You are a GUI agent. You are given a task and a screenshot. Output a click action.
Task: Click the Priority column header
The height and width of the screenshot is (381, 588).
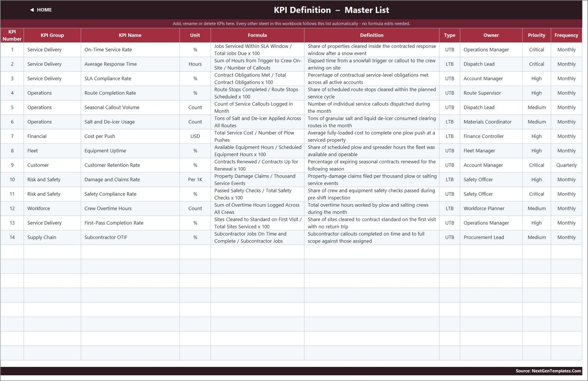pyautogui.click(x=537, y=35)
